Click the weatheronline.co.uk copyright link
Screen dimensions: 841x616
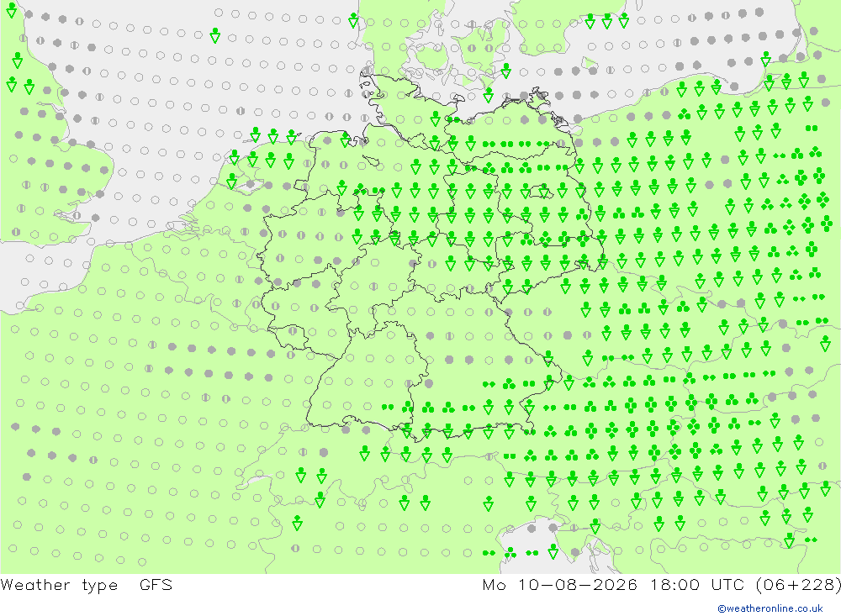tap(770, 608)
